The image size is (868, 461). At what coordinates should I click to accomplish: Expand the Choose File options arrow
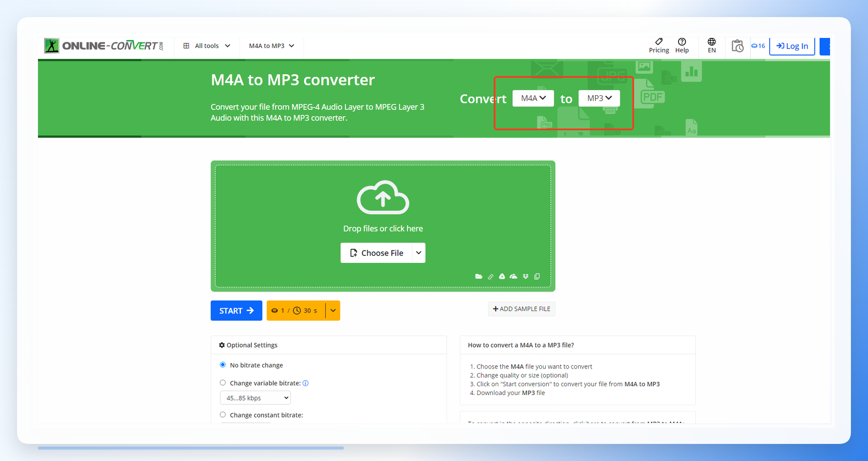coord(419,253)
